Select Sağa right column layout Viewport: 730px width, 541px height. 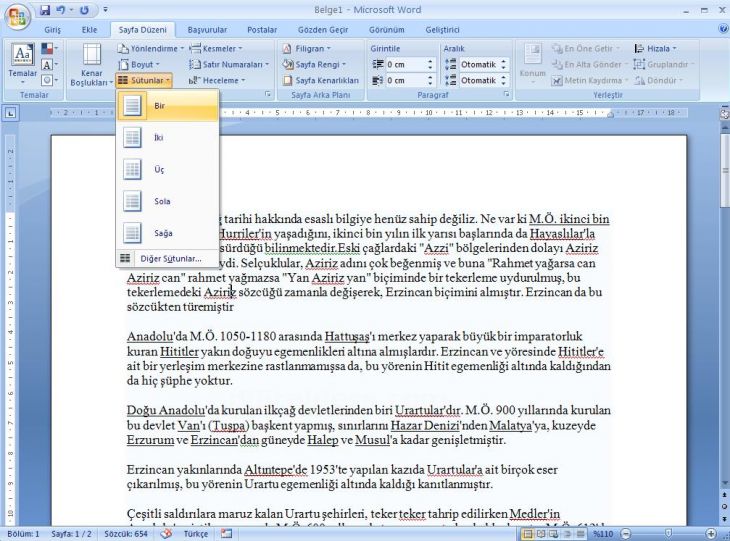[x=168, y=233]
